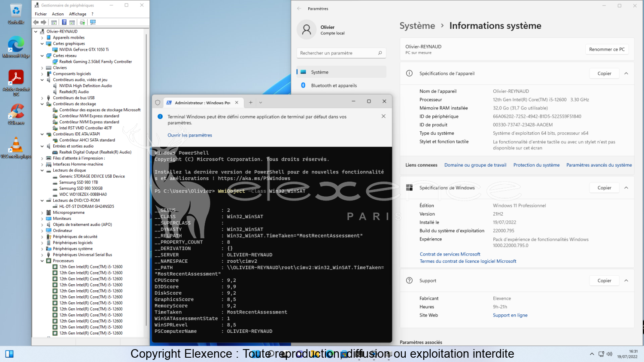Open the Microsoft Store from the taskbar

point(344,354)
